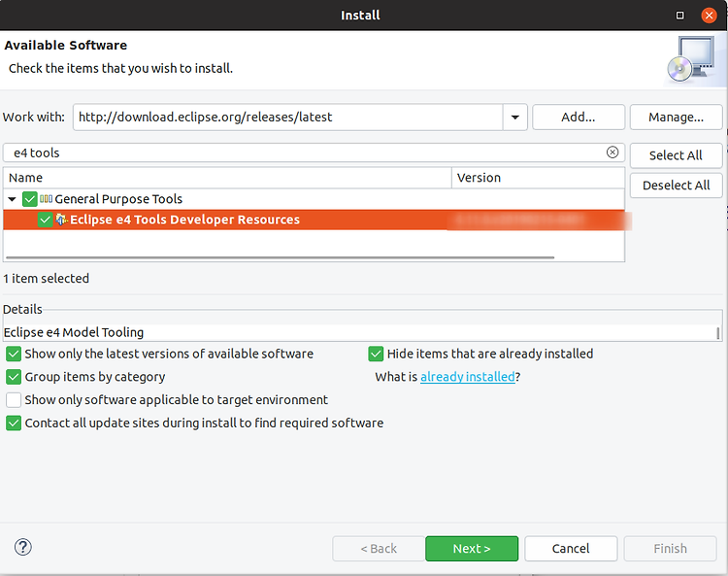This screenshot has height=576, width=728.
Task: Click the disabled Finish button
Action: pos(670,549)
